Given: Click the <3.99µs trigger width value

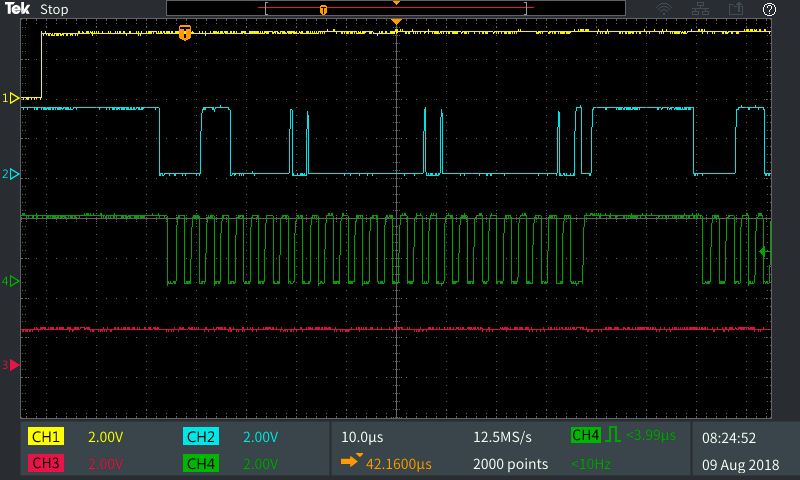Looking at the screenshot, I should tap(651, 435).
